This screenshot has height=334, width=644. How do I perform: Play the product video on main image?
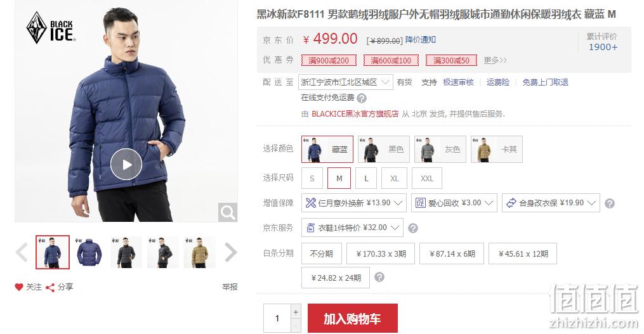[126, 164]
